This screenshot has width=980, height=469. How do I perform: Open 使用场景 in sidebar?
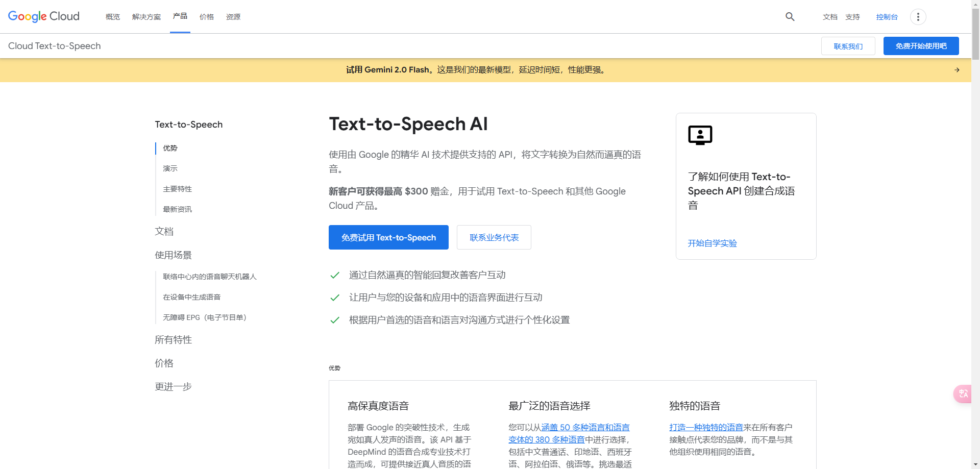click(174, 255)
